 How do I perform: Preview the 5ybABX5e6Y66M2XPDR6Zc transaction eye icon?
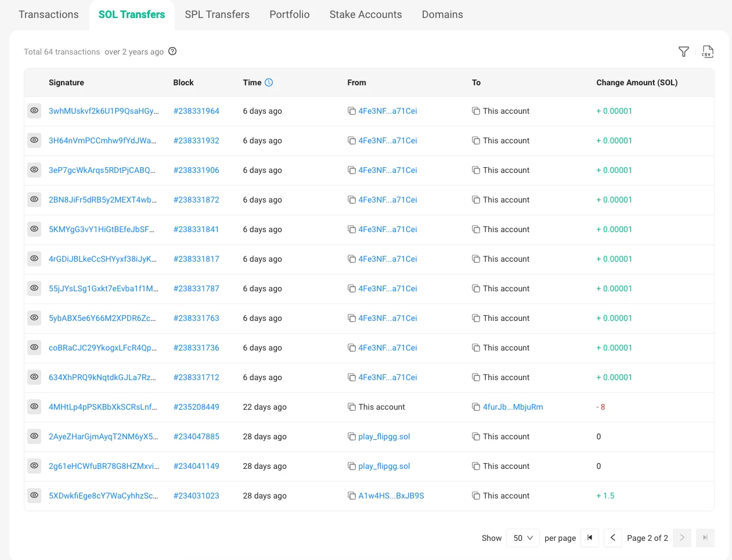pos(34,317)
